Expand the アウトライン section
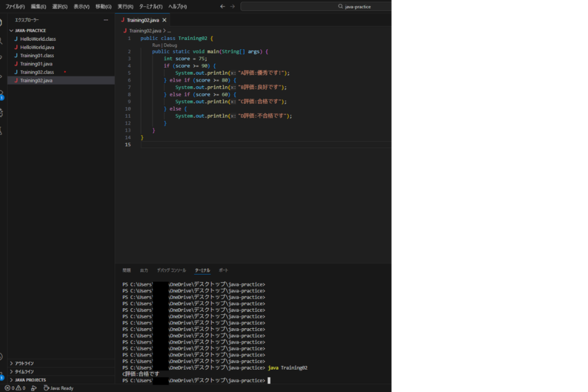 pos(24,363)
